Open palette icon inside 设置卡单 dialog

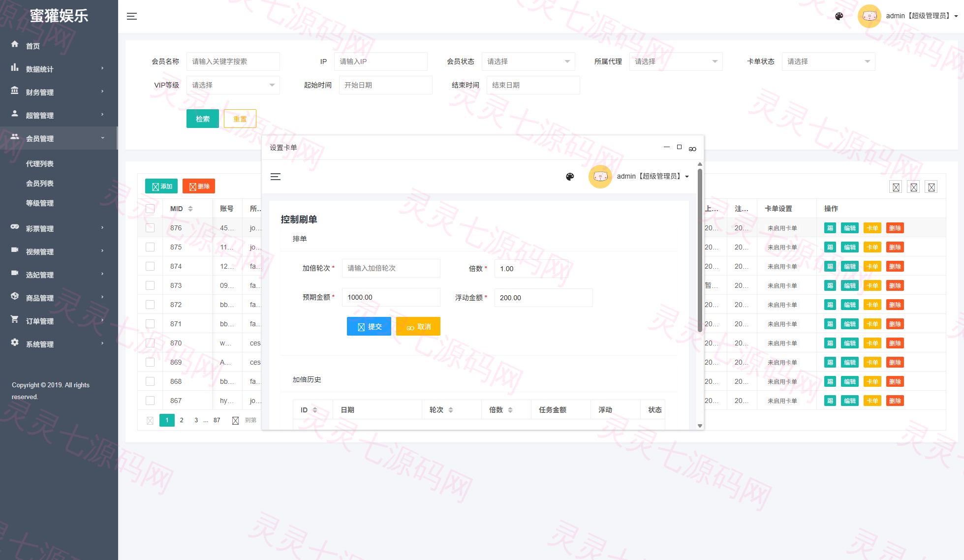(x=570, y=177)
